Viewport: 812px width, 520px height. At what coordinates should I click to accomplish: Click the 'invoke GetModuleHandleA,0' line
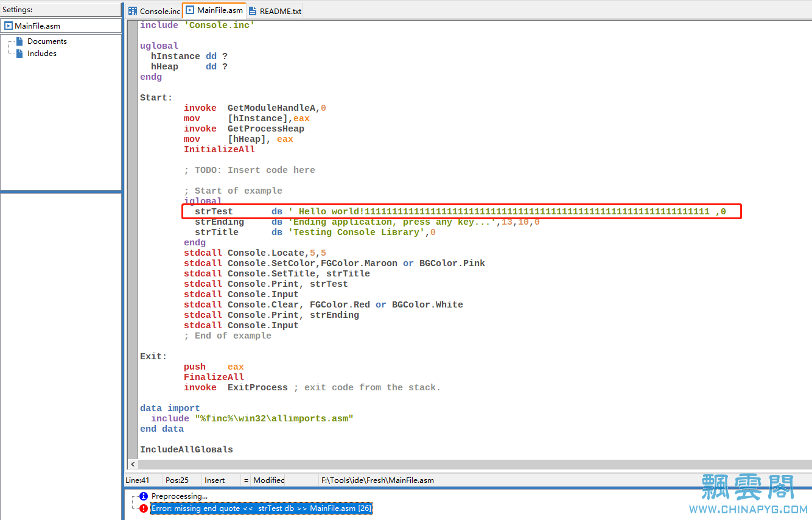click(x=255, y=108)
